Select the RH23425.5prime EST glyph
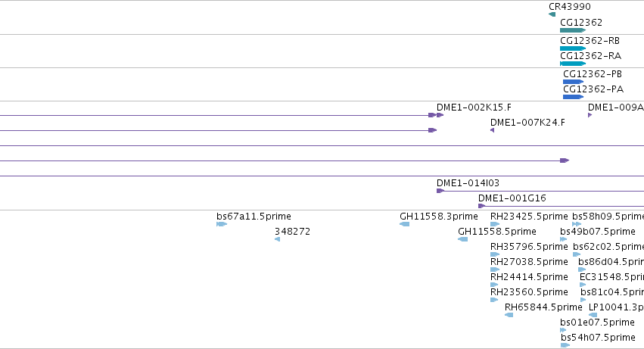Screen dimensions: 644x349 tap(495, 224)
